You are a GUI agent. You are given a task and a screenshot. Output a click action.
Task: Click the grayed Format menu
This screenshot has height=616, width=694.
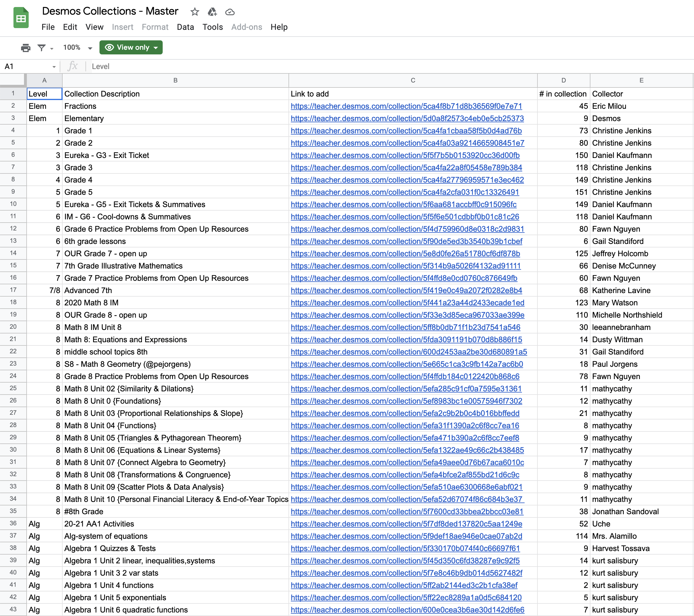pyautogui.click(x=155, y=27)
